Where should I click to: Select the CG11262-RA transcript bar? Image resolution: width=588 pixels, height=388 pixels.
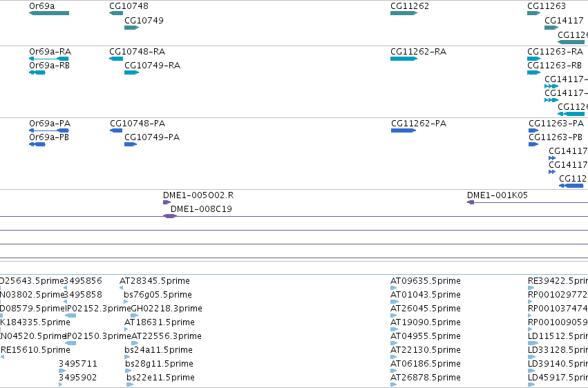coord(404,59)
